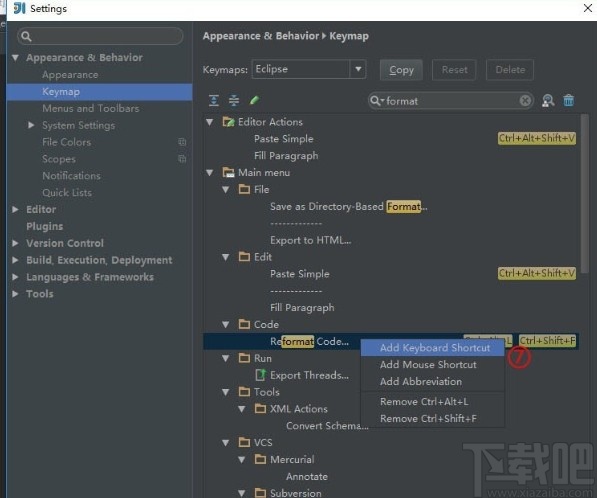
Task: Click Find Actions by Shortcut icon
Action: click(548, 101)
